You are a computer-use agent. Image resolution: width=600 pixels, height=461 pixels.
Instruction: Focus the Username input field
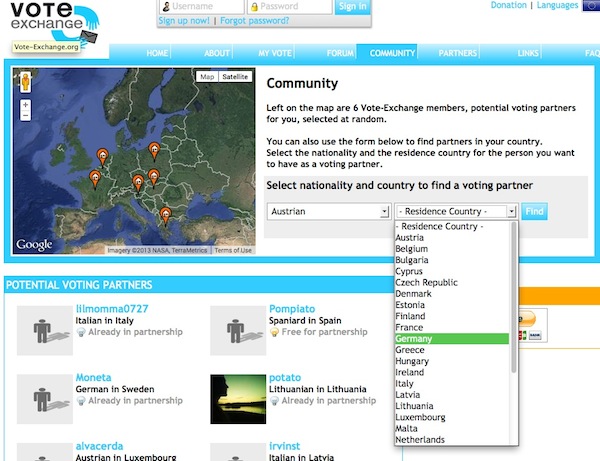[202, 7]
